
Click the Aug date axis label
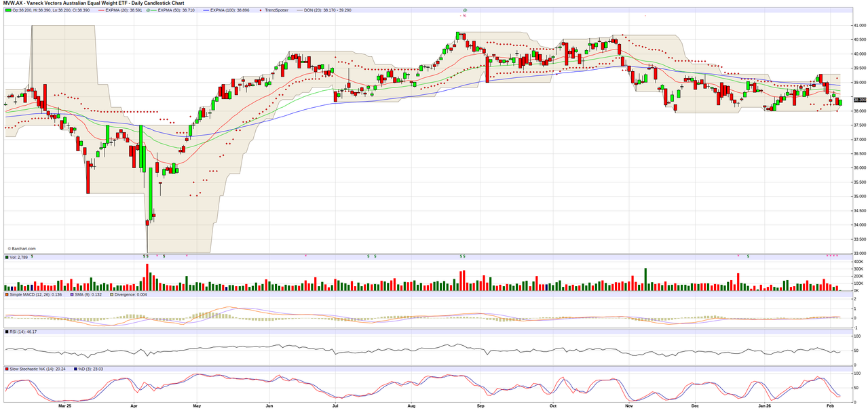point(411,405)
